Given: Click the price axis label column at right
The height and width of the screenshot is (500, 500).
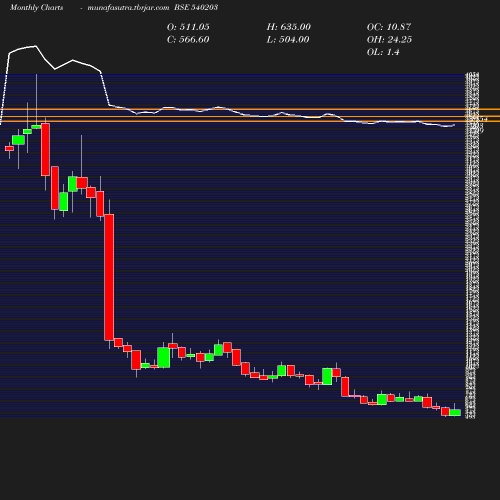Looking at the screenshot, I should [x=473, y=246].
